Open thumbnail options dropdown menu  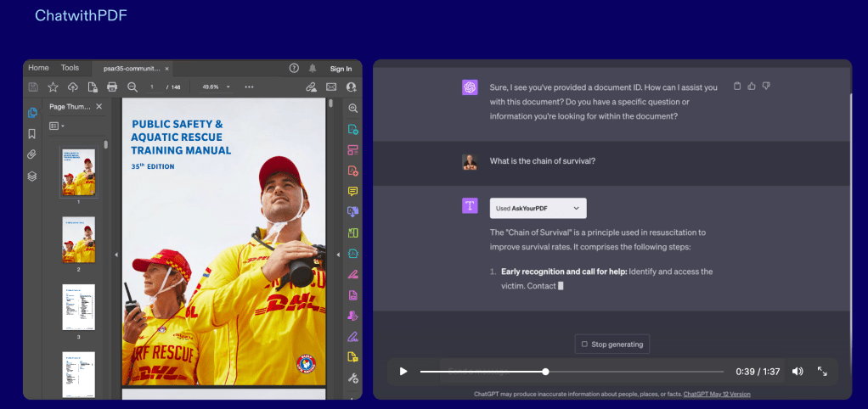pyautogui.click(x=56, y=126)
